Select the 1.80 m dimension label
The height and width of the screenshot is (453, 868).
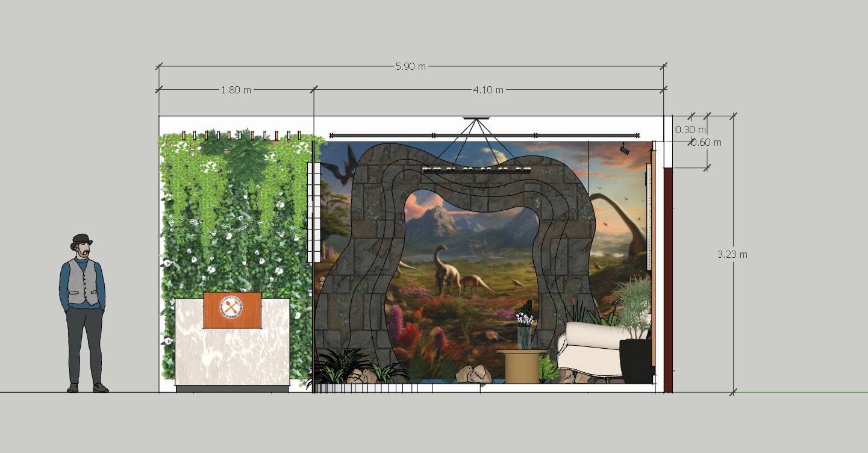[236, 90]
